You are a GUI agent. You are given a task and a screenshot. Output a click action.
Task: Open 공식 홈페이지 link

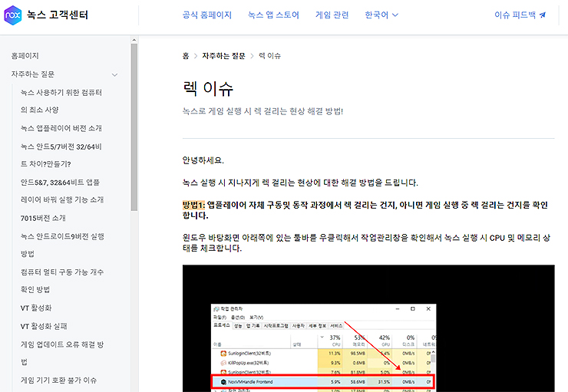tap(206, 15)
